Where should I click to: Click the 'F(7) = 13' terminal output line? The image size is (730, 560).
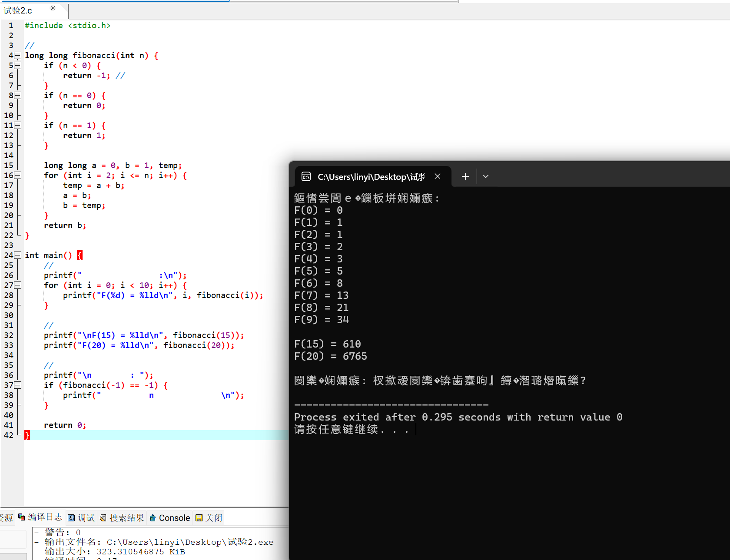tap(322, 295)
